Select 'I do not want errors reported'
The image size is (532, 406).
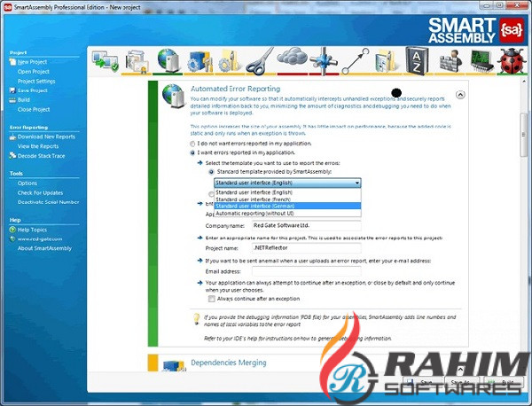tap(192, 144)
